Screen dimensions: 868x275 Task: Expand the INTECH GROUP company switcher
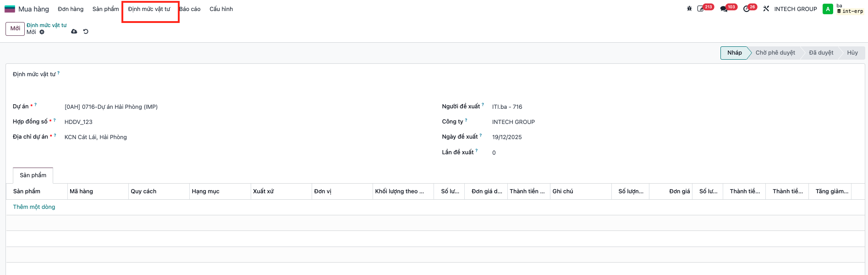point(796,9)
